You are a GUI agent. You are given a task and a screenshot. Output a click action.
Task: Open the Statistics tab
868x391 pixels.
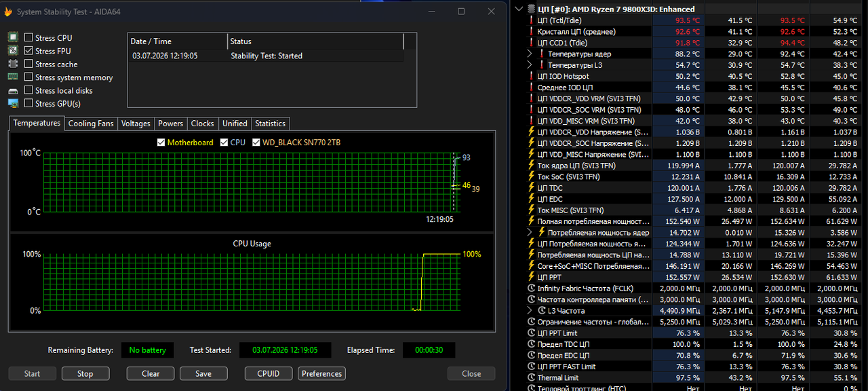(270, 124)
